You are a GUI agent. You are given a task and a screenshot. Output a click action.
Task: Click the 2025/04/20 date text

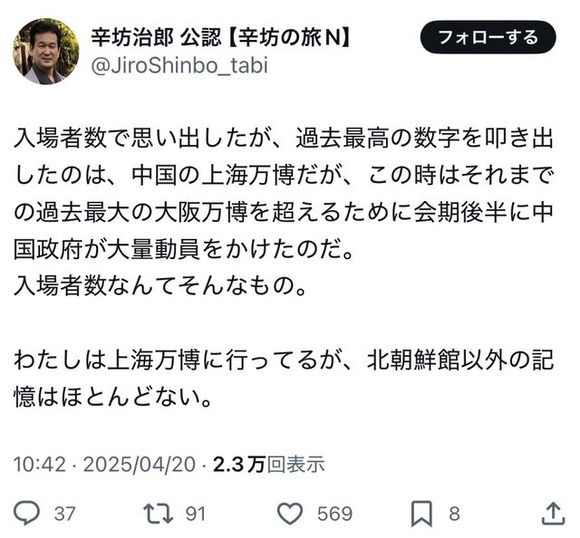tap(139, 464)
